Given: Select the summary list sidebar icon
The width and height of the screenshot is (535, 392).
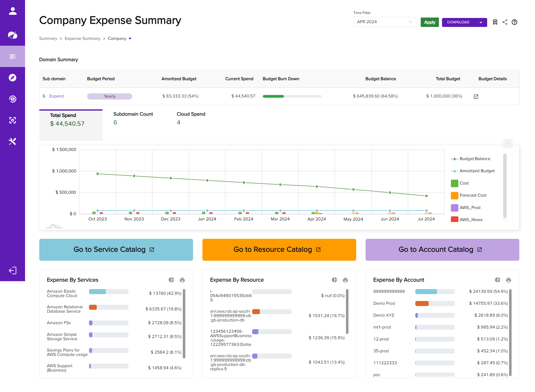Looking at the screenshot, I should 13,56.
